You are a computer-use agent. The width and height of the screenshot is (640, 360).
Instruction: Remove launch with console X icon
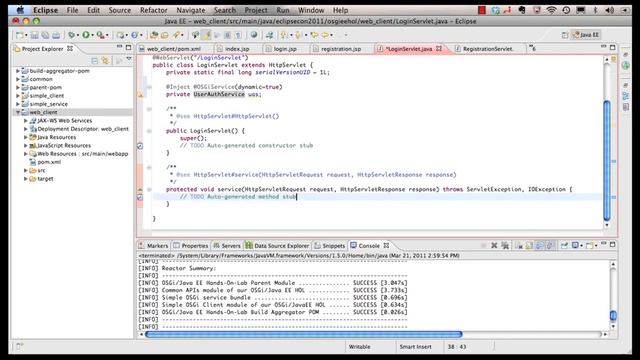pyautogui.click(x=494, y=245)
